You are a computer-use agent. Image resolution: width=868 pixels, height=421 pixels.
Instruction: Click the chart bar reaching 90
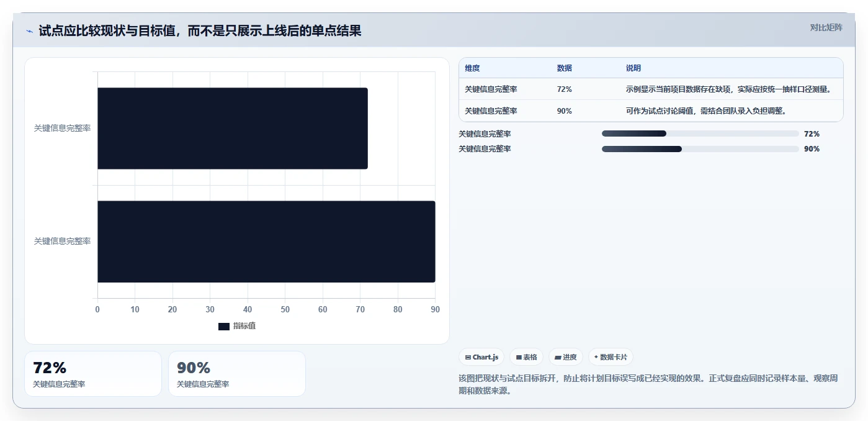tap(266, 242)
